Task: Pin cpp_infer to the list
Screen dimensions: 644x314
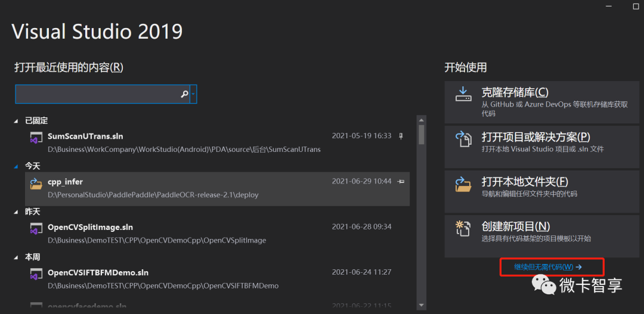Action: pos(401,181)
